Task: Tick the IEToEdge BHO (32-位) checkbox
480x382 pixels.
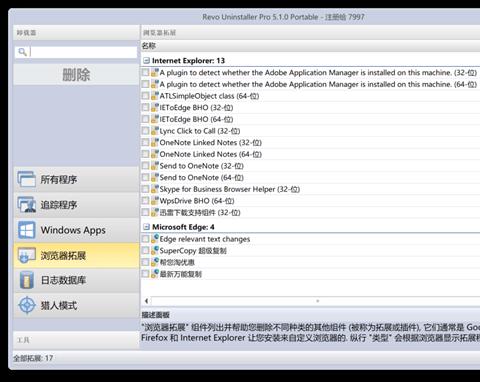Action: [145, 108]
